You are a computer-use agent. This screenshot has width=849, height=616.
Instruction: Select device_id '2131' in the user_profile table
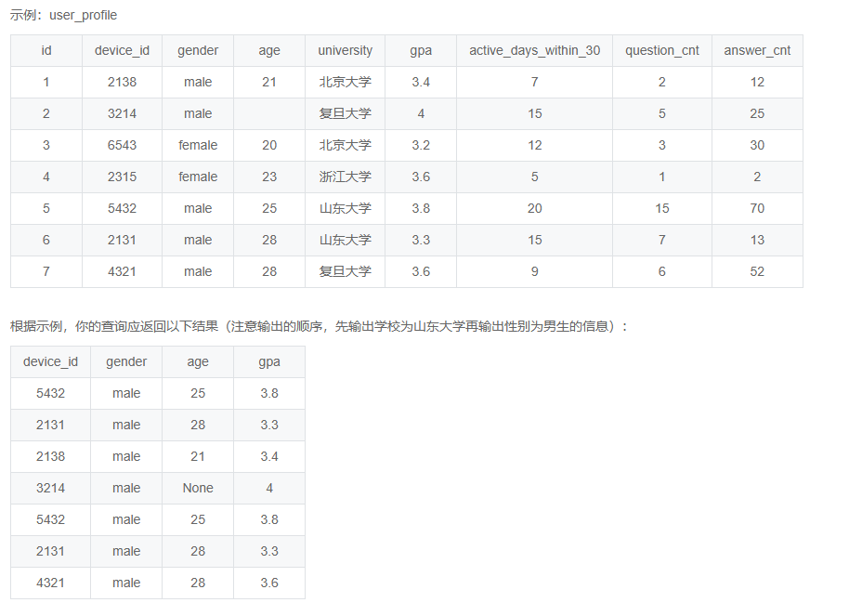pyautogui.click(x=122, y=240)
